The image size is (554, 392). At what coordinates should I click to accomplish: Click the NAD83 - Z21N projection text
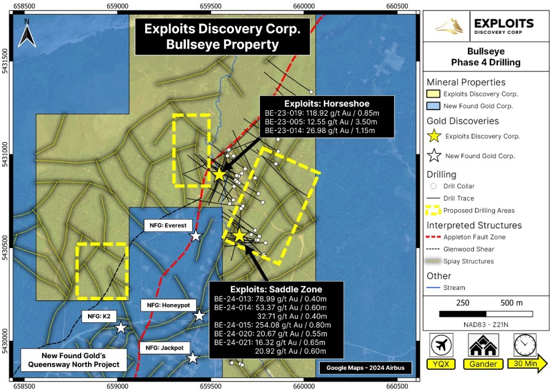coord(486,324)
